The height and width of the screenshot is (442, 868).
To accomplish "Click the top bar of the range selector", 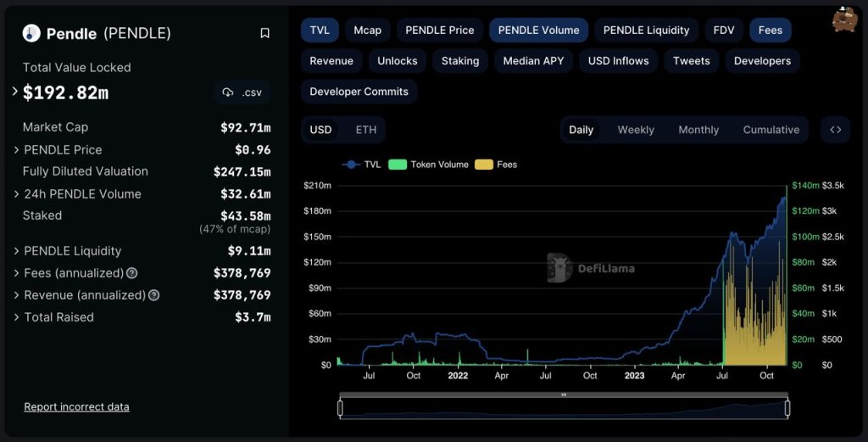I will 564,395.
